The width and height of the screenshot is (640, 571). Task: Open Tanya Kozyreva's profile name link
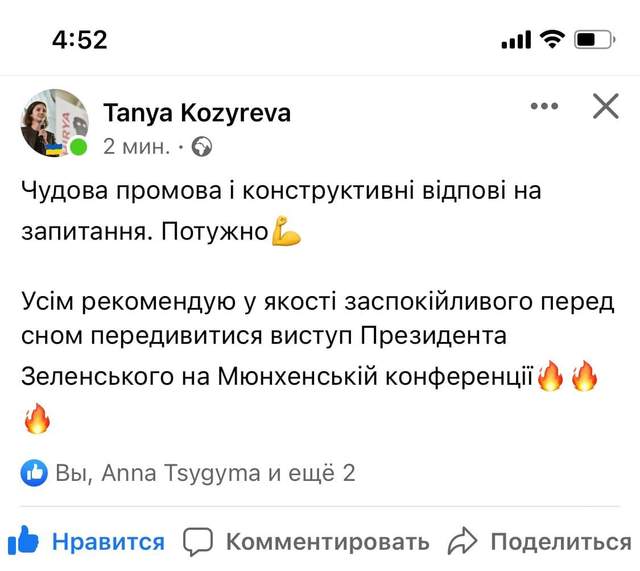click(197, 113)
